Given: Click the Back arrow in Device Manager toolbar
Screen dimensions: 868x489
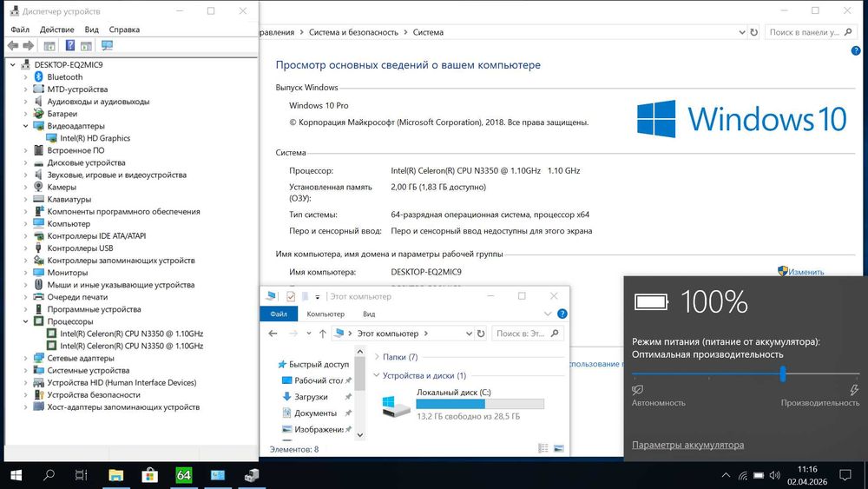Looking at the screenshot, I should [x=13, y=45].
